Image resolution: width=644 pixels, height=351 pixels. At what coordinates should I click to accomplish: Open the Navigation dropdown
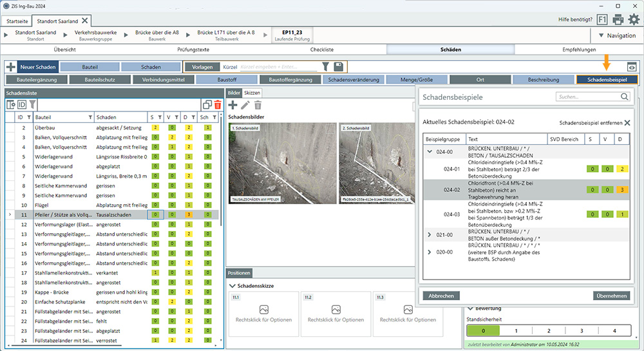coord(617,35)
